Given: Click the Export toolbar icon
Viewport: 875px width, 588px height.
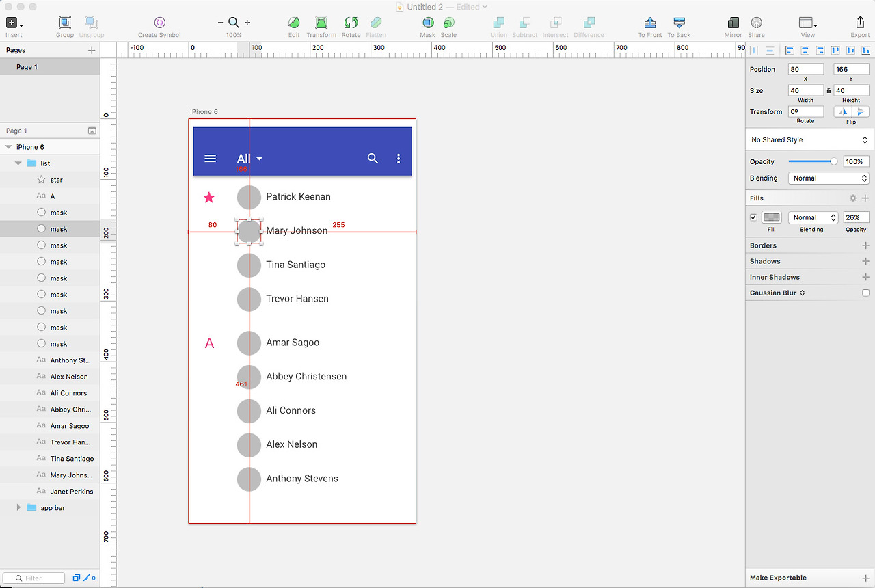Looking at the screenshot, I should (860, 23).
